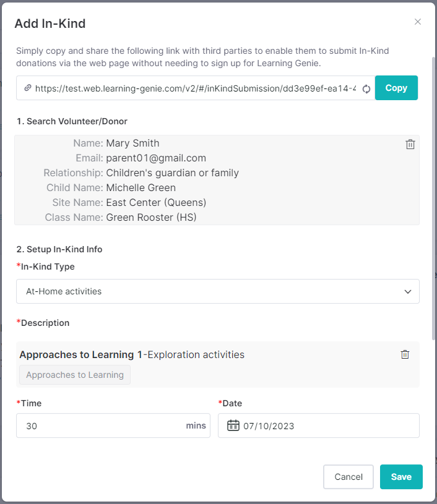This screenshot has width=437, height=504.
Task: Click the Approaches to Learning tag
Action: tap(75, 375)
